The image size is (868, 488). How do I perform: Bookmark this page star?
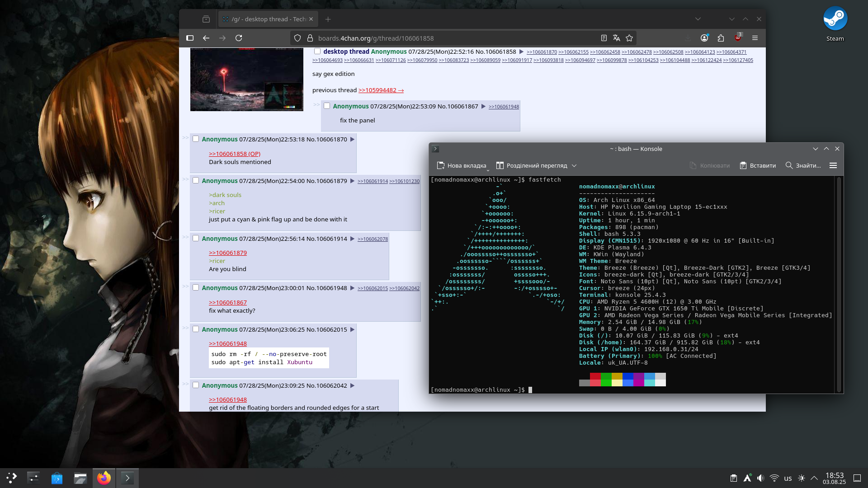click(629, 38)
